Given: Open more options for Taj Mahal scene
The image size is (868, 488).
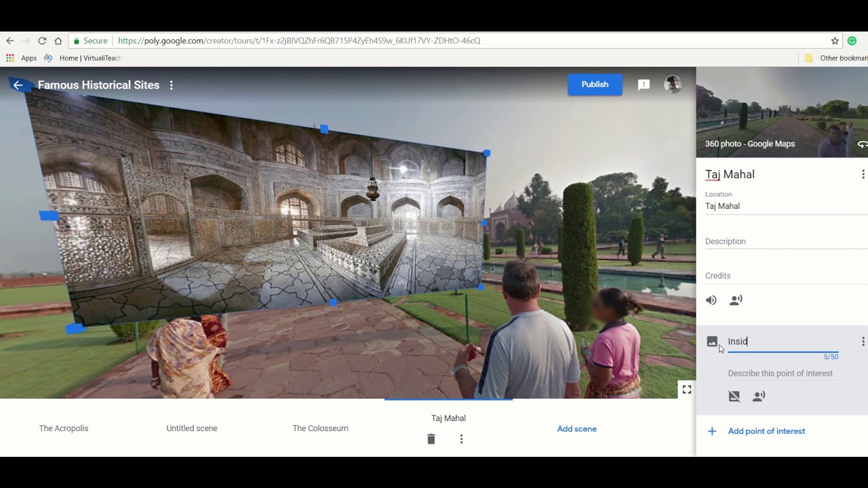Looking at the screenshot, I should [x=461, y=439].
